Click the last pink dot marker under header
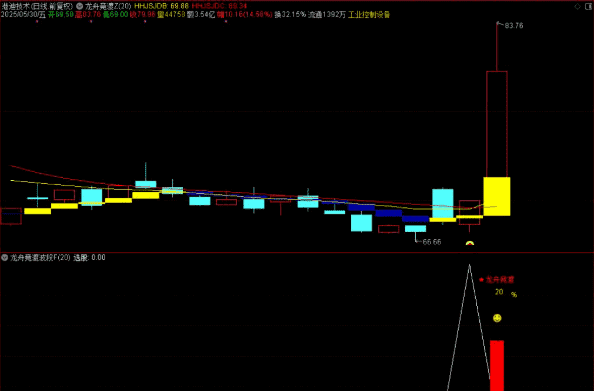Viewport: 594px width, 391px height. tap(226, 22)
